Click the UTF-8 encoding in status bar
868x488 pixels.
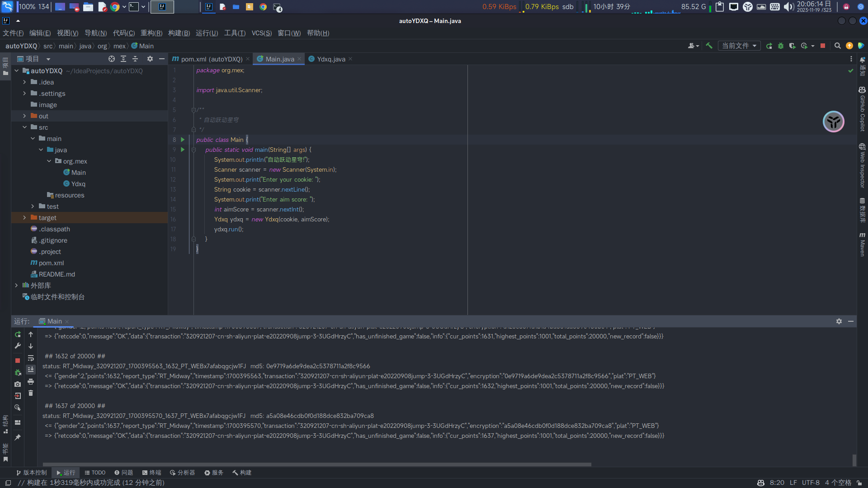pyautogui.click(x=811, y=483)
